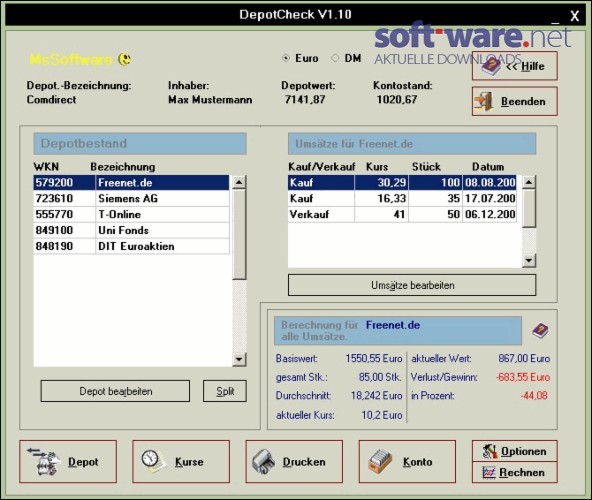The width and height of the screenshot is (592, 500).
Task: Click the Optionen tools icon
Action: coord(490,451)
